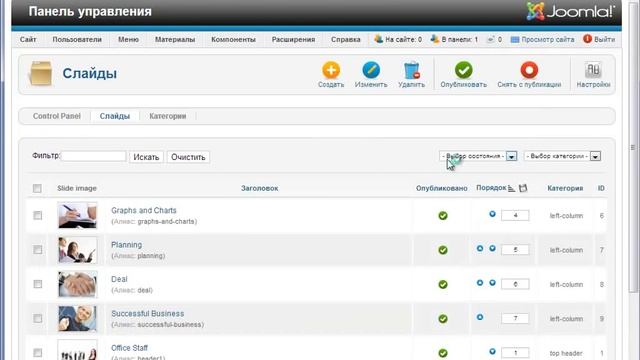
Task: Click the Снять с публикации red icon
Action: click(529, 70)
